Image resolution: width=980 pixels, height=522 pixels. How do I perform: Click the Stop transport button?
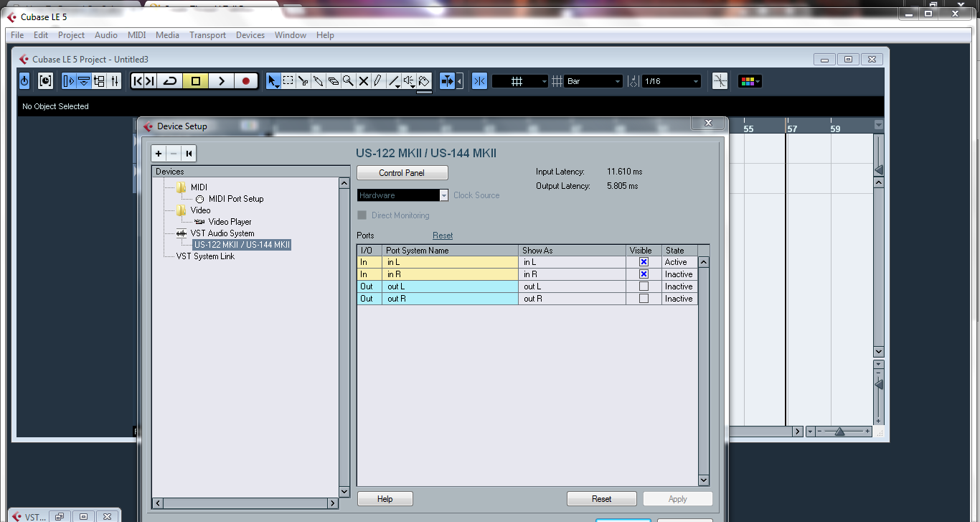pos(196,81)
